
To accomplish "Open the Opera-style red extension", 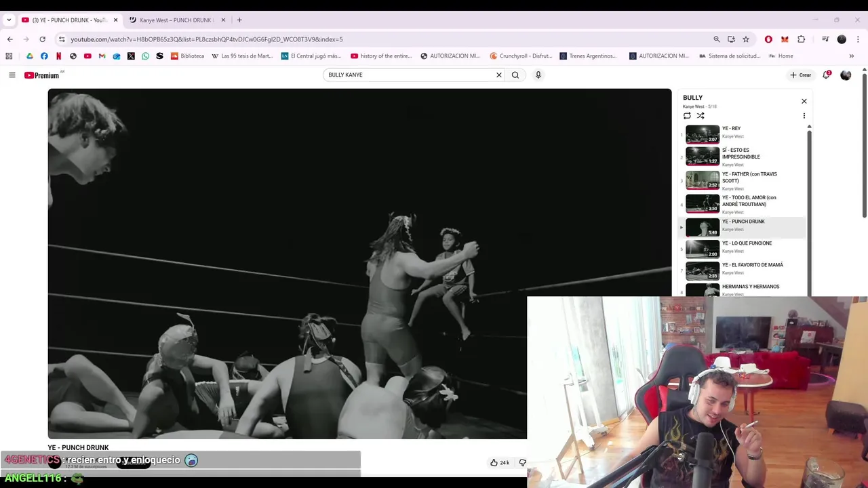I will pos(768,39).
